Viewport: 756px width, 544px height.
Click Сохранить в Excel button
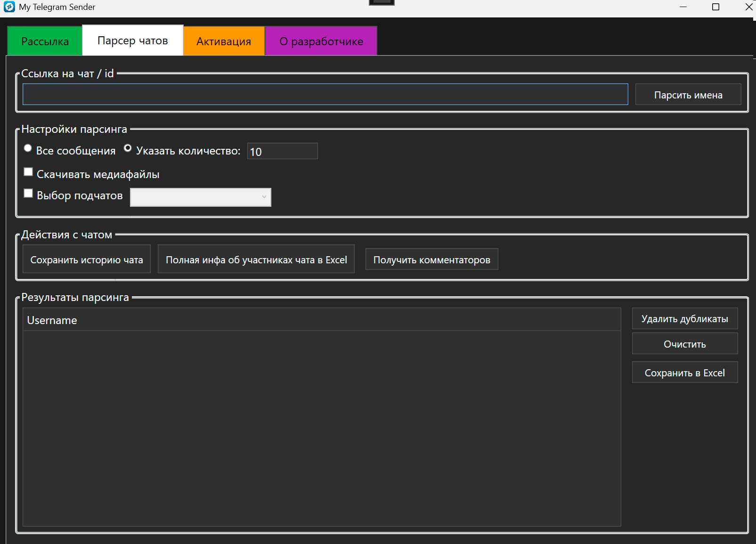pyautogui.click(x=685, y=373)
